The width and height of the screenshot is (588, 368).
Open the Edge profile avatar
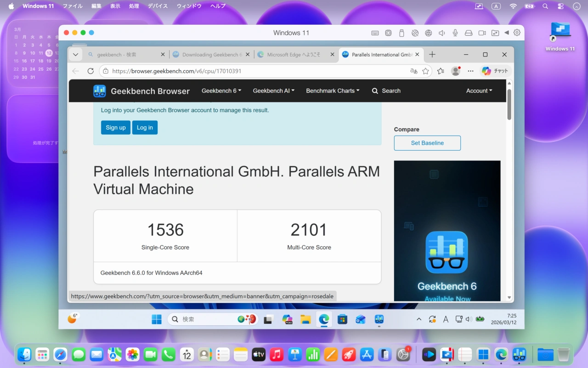coord(456,71)
